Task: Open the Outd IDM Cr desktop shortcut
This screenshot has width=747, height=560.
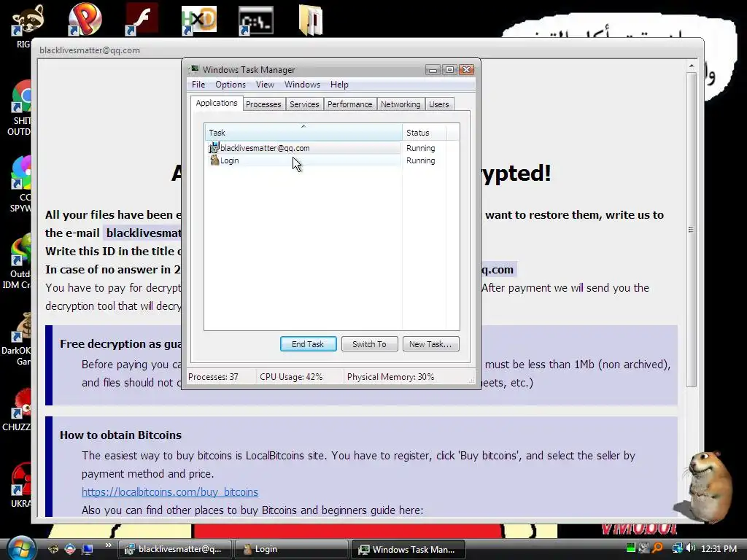Action: click(x=18, y=262)
